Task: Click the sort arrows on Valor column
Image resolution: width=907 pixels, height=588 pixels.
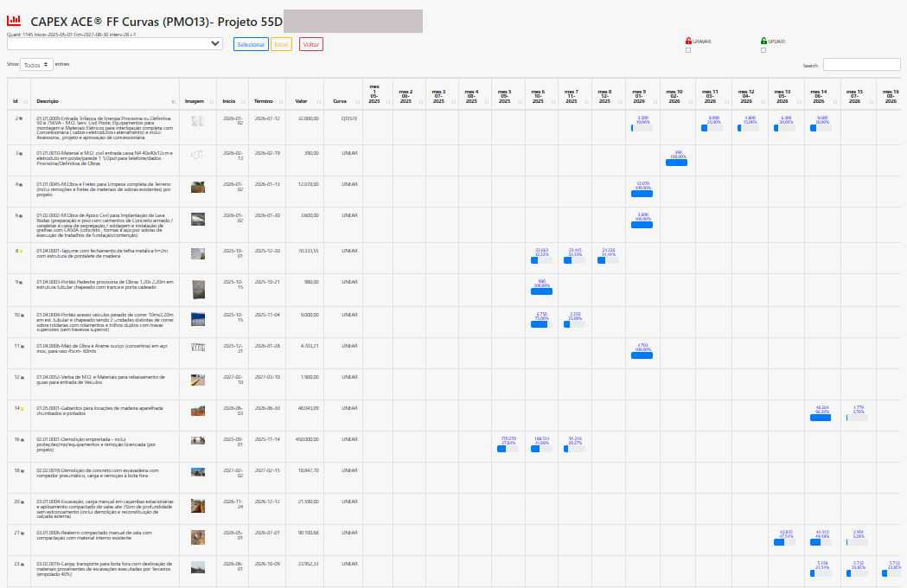Action: click(x=318, y=101)
